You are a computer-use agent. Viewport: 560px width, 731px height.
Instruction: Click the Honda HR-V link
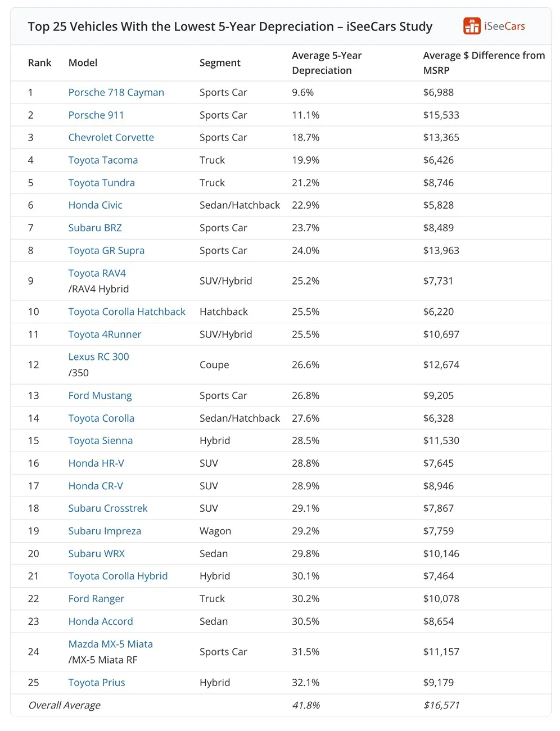tap(96, 463)
